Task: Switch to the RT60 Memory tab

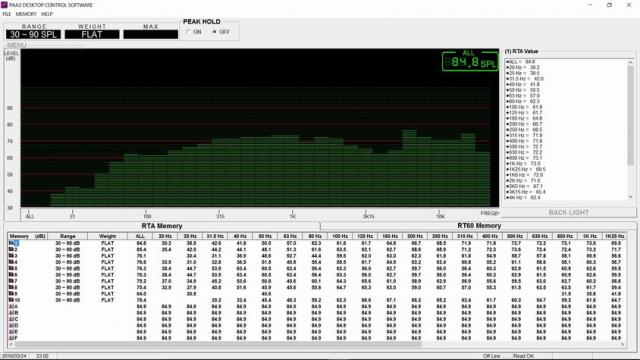Action: click(479, 226)
